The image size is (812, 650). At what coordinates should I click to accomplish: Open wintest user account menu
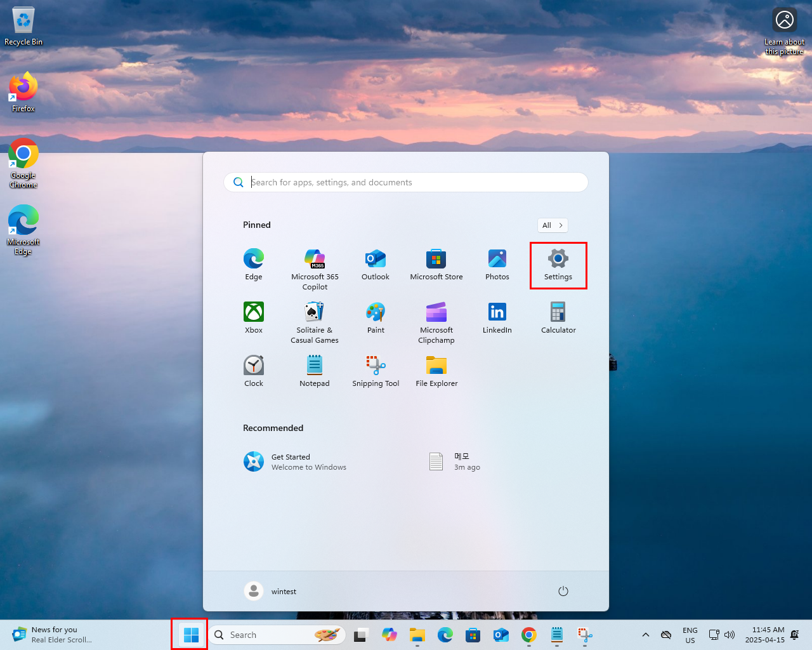(x=271, y=591)
